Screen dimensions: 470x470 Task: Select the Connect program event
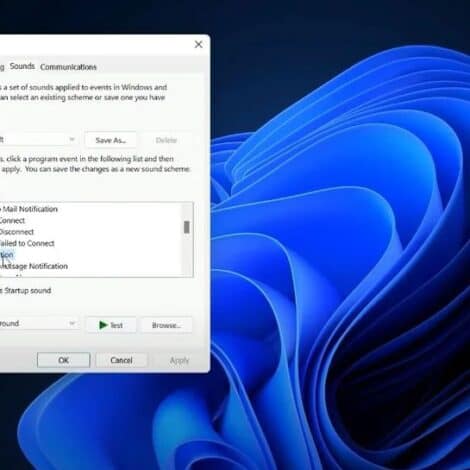coord(12,221)
